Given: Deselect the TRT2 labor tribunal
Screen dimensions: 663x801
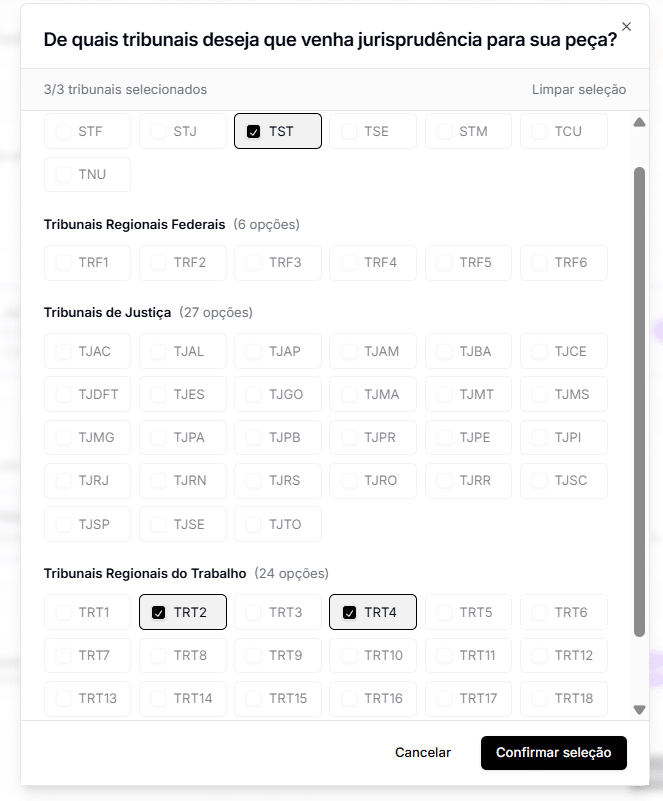Looking at the screenshot, I should click(x=182, y=612).
